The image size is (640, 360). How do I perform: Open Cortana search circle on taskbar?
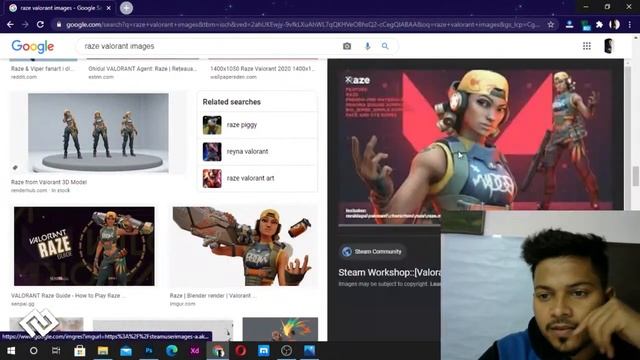point(33,351)
